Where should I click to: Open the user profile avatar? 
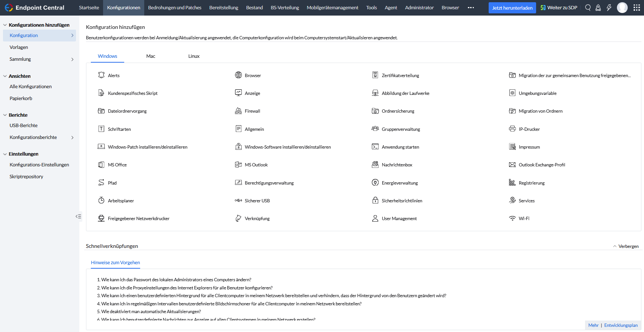point(622,7)
